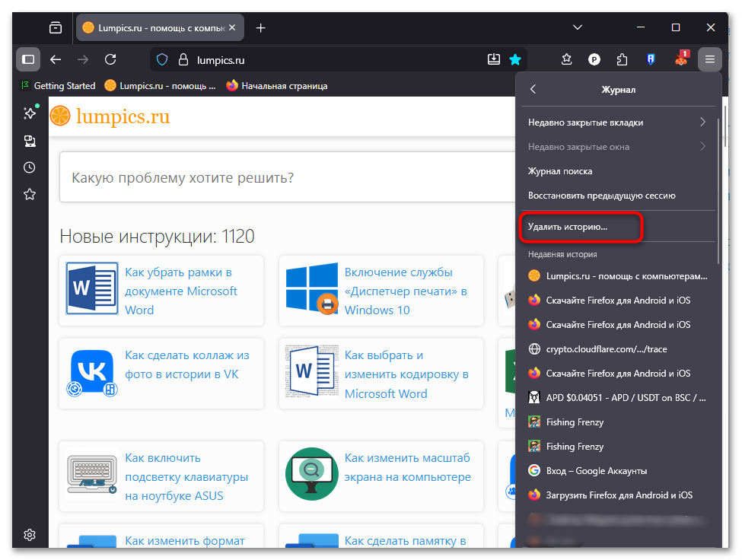The image size is (742, 560).
Task: Show site security padlock info
Action: [x=183, y=59]
